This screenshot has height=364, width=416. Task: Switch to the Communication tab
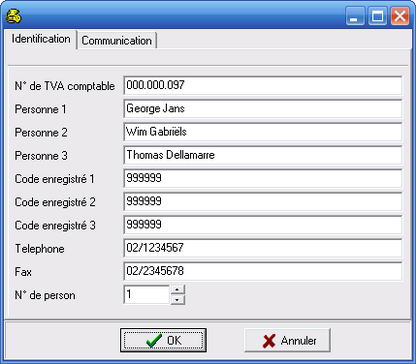coord(117,41)
